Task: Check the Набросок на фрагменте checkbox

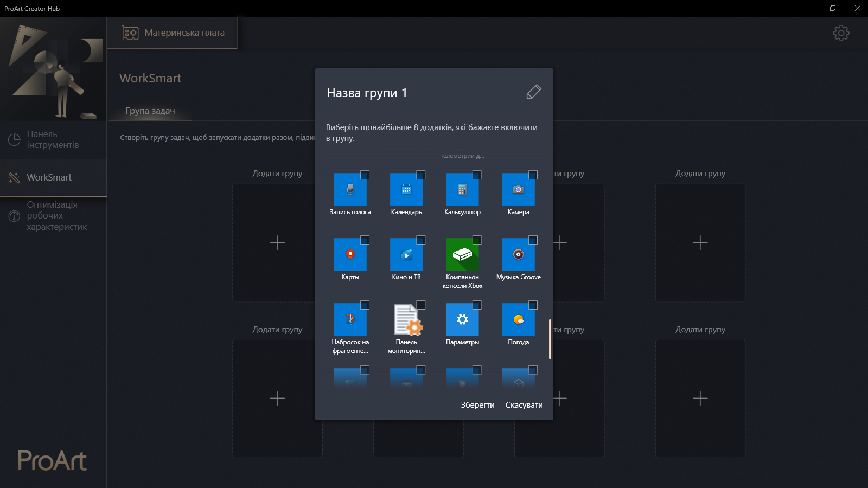Action: (x=365, y=305)
